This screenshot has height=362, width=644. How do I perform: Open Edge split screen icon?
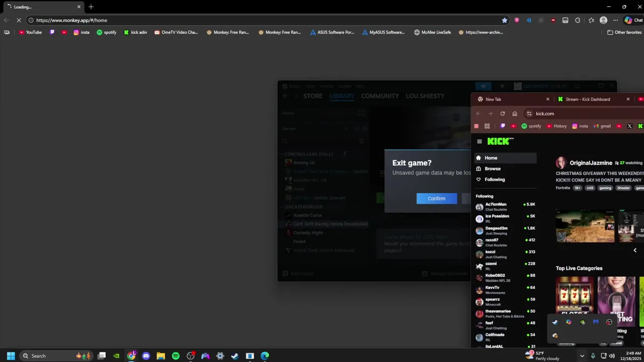point(566,20)
